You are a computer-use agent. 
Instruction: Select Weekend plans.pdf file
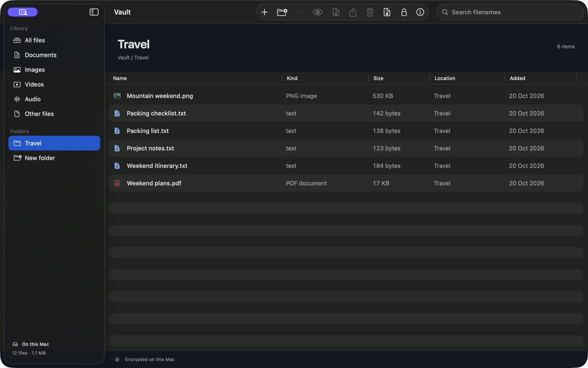(x=346, y=183)
